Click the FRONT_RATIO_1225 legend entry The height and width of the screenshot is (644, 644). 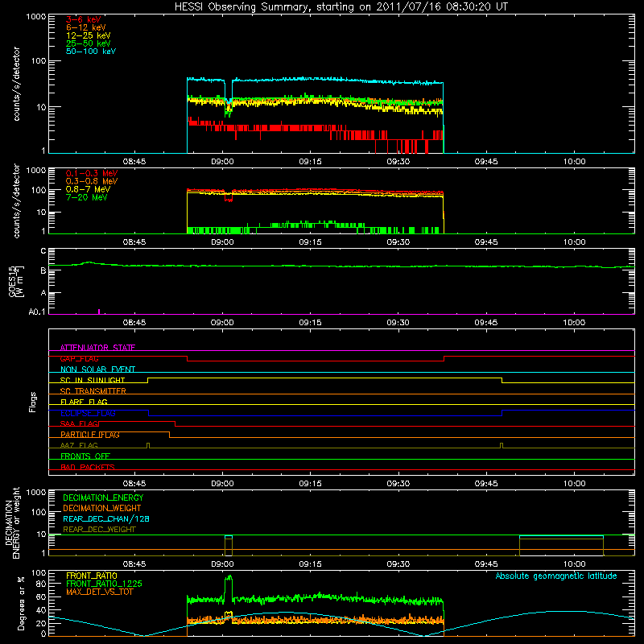pyautogui.click(x=104, y=584)
